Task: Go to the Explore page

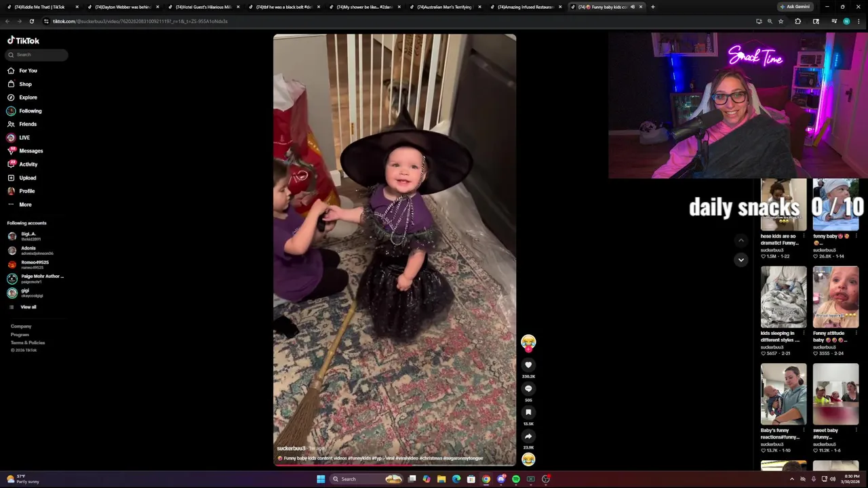Action: click(22, 98)
